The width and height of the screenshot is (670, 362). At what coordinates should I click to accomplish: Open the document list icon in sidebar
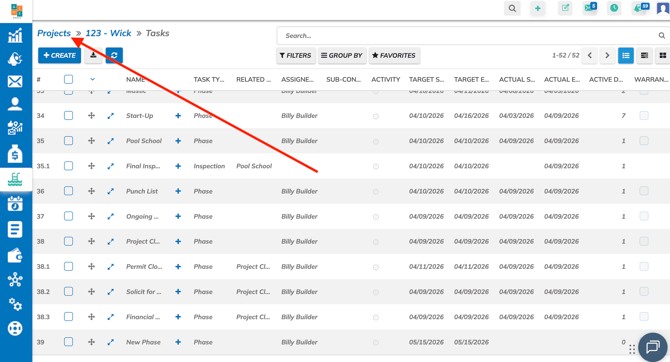pyautogui.click(x=15, y=230)
